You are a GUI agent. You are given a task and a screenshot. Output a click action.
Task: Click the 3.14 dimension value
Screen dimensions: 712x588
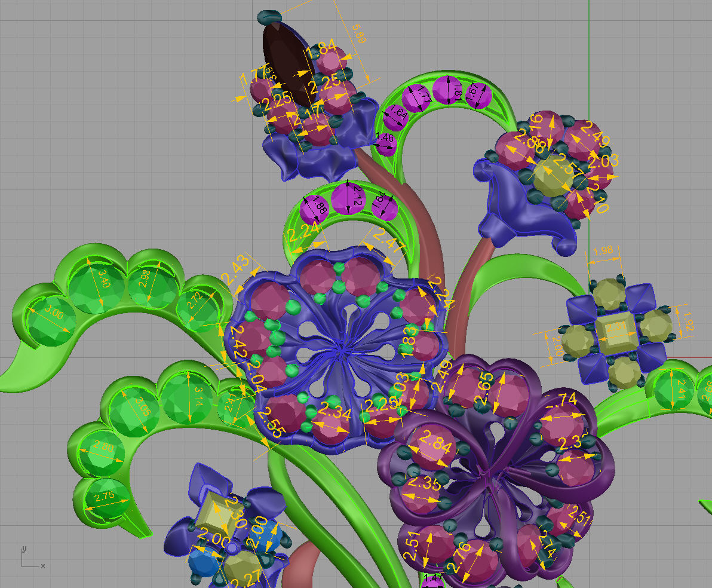tap(198, 396)
